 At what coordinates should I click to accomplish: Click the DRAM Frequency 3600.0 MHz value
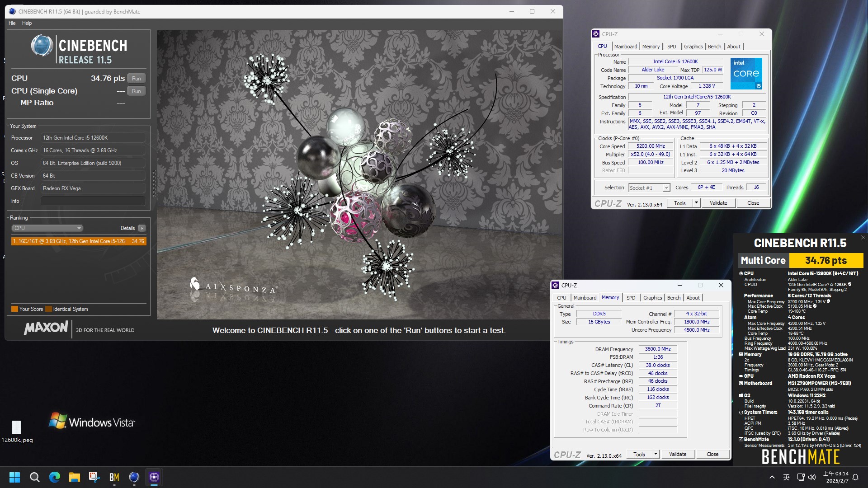658,349
